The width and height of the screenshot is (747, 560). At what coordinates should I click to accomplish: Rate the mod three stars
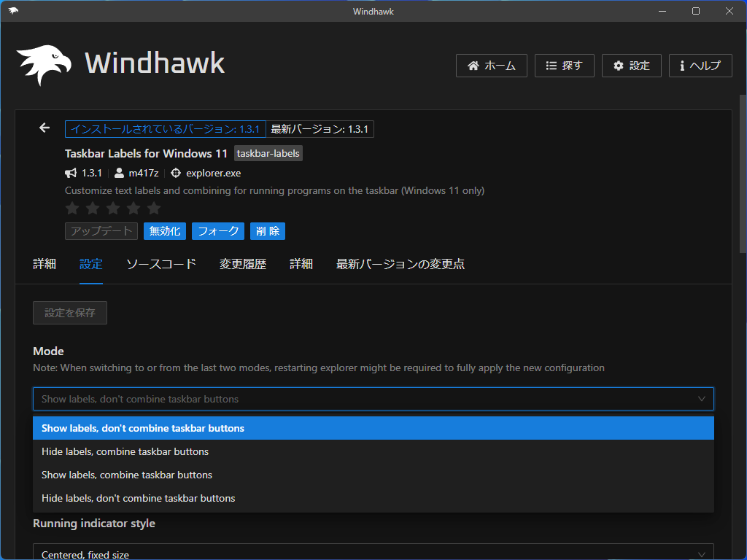pyautogui.click(x=113, y=208)
